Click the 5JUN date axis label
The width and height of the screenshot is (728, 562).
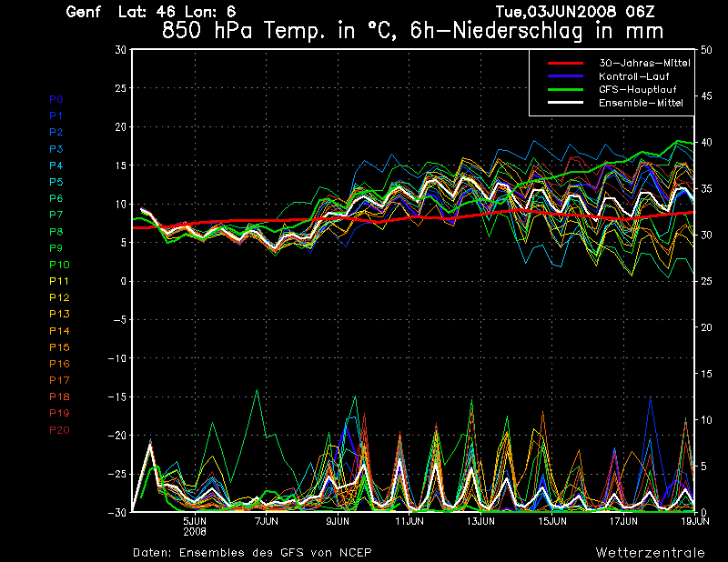coord(195,521)
